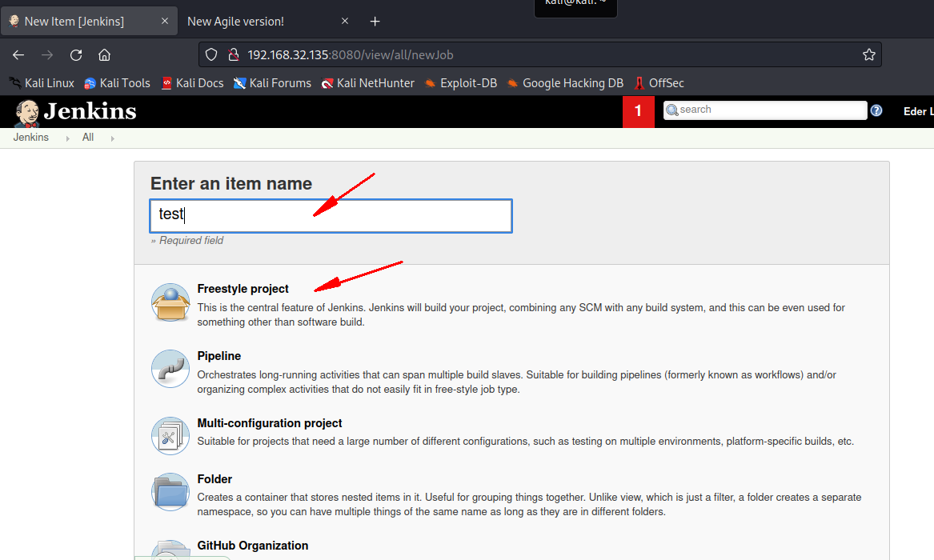Click the Pipeline description text
Screen dimensions: 934x560
516,382
